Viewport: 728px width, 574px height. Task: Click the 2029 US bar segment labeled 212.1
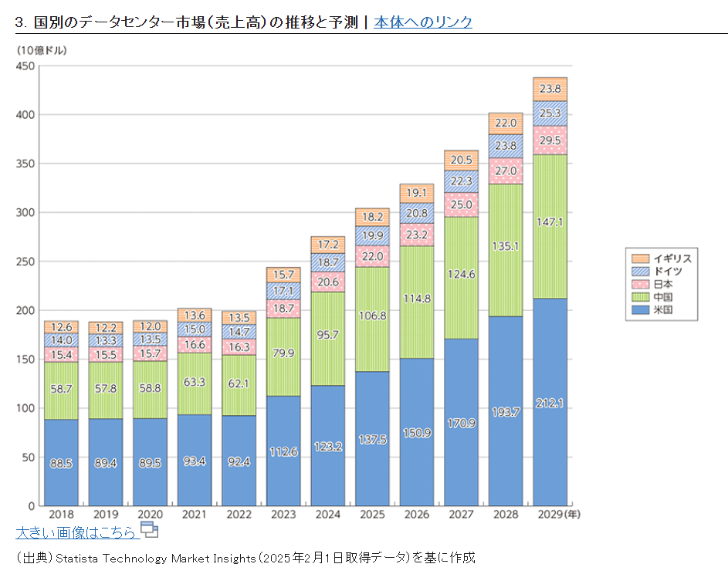point(550,402)
